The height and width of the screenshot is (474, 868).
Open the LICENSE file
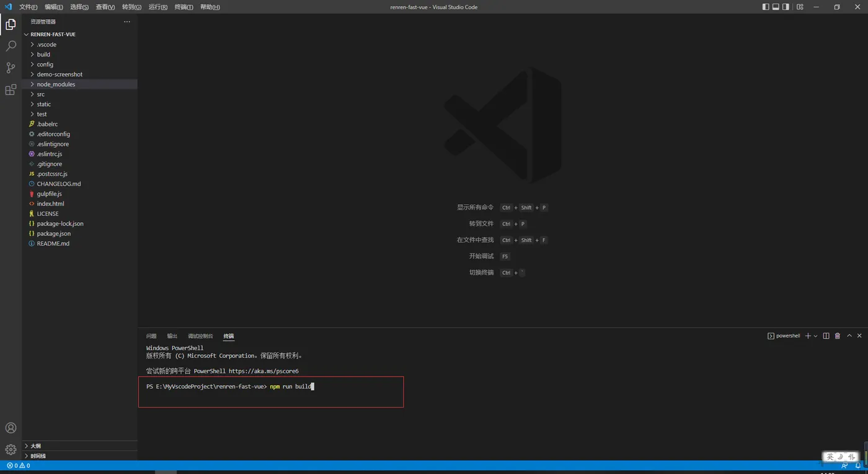[x=79, y=213]
